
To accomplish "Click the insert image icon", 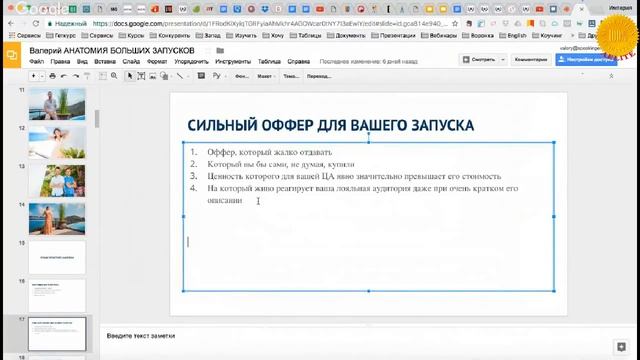I will 153,76.
